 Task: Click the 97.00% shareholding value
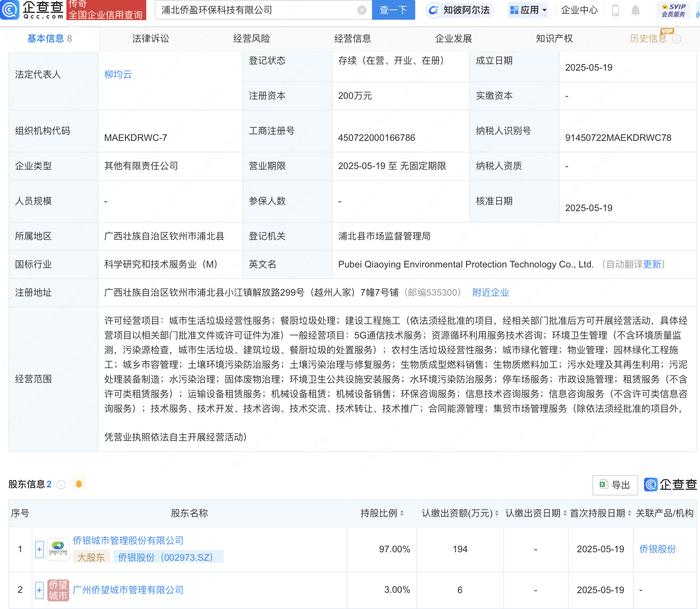[x=395, y=549]
